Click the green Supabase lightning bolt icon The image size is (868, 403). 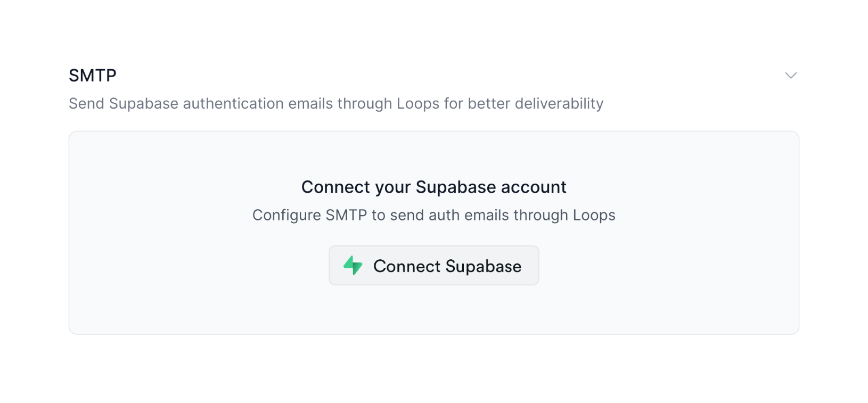point(353,265)
